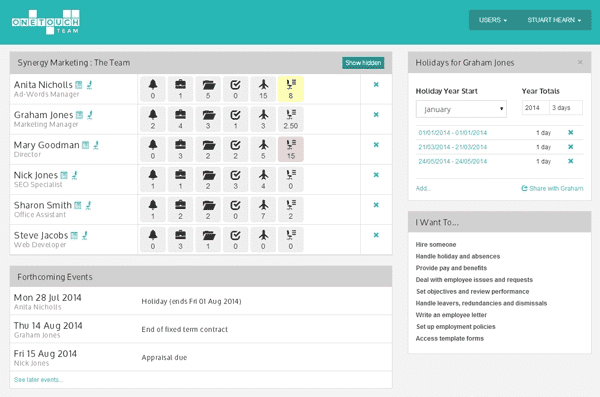The image size is (600, 397).
Task: Open the 21/03/2014 - 21/03/2014 holiday link
Action: click(x=453, y=147)
